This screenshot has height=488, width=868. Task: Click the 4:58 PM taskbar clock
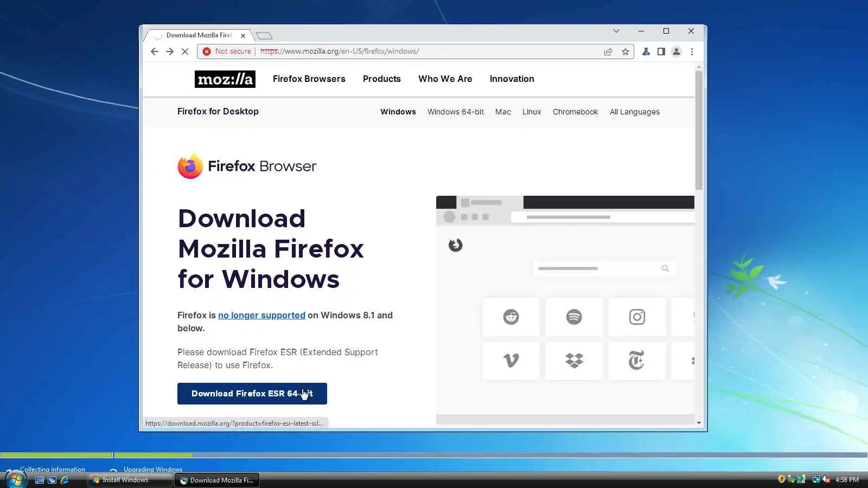click(x=847, y=480)
